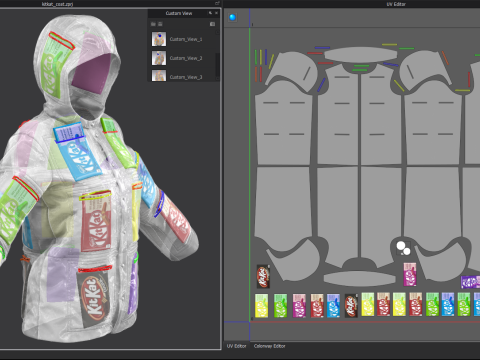This screenshot has height=360, width=480.
Task: Click the kitkat_coat.zprj window title
Action: pyautogui.click(x=57, y=4)
